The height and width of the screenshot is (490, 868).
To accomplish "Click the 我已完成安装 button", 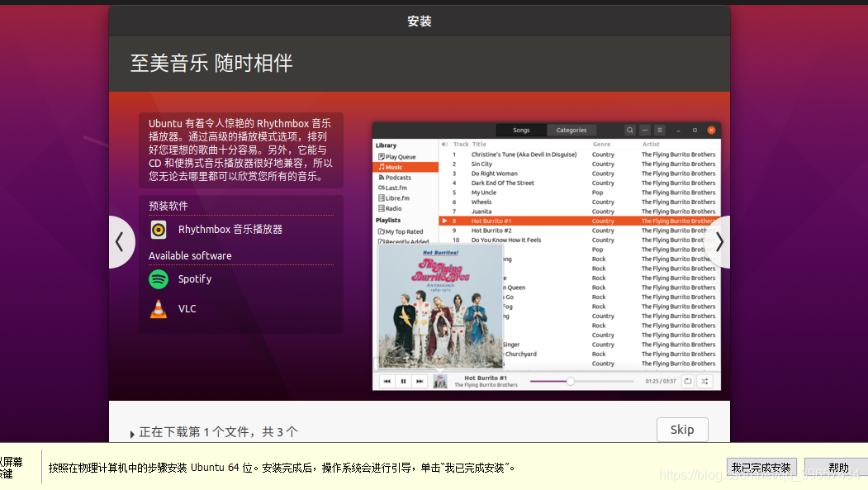I will click(x=761, y=468).
